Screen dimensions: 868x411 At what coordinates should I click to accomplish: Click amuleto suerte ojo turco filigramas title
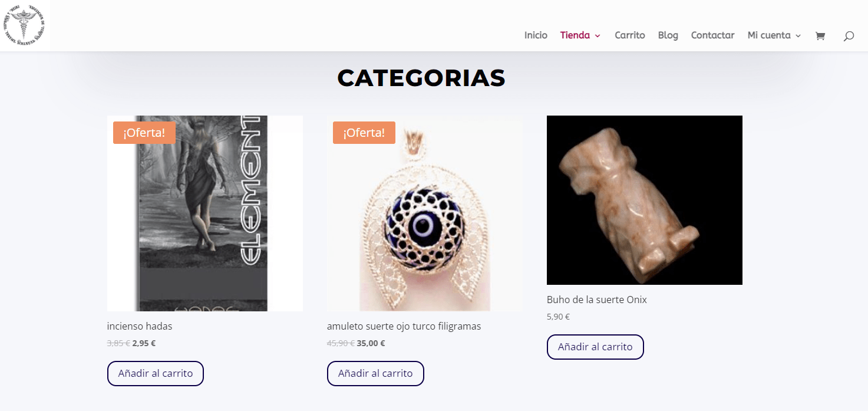click(404, 326)
